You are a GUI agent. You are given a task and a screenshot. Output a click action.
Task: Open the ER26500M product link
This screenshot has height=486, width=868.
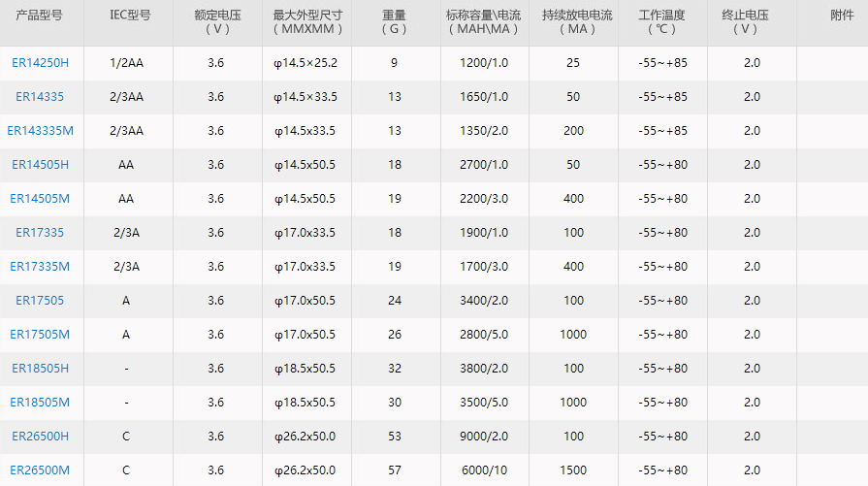(41, 470)
